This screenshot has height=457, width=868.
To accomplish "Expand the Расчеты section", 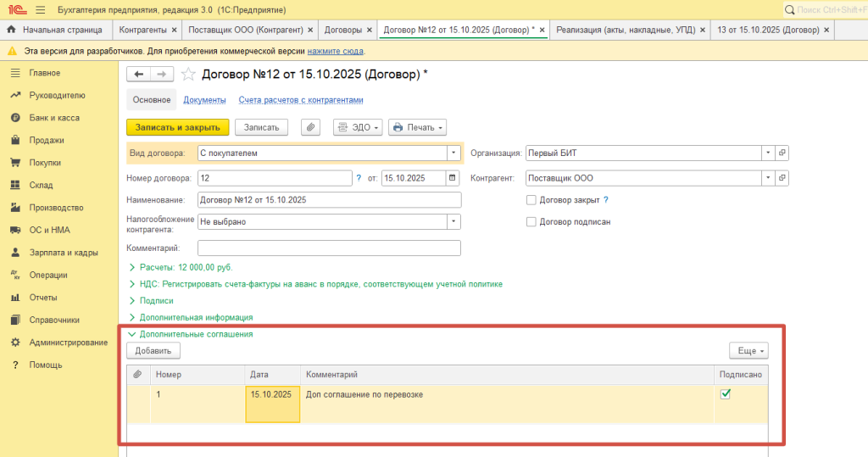I will point(132,266).
